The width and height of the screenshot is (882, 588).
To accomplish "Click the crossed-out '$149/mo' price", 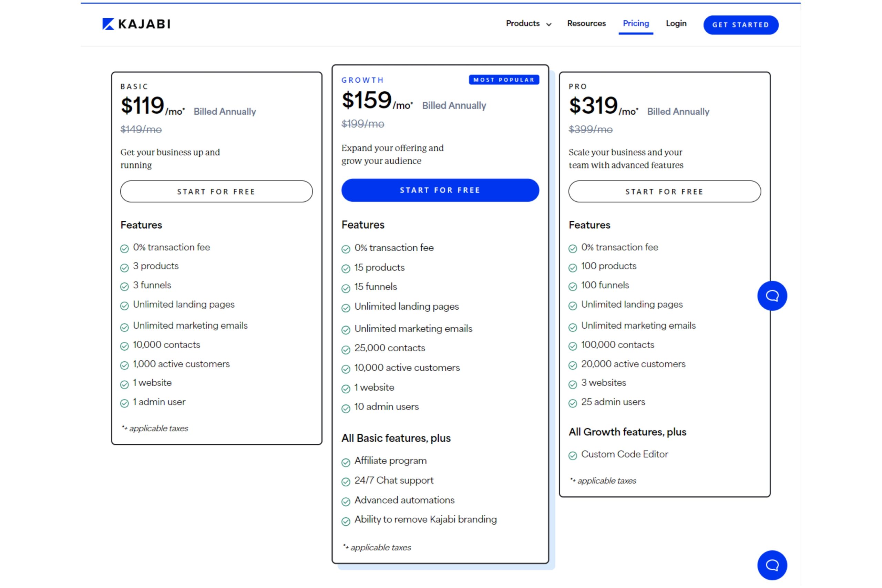I will coord(141,130).
